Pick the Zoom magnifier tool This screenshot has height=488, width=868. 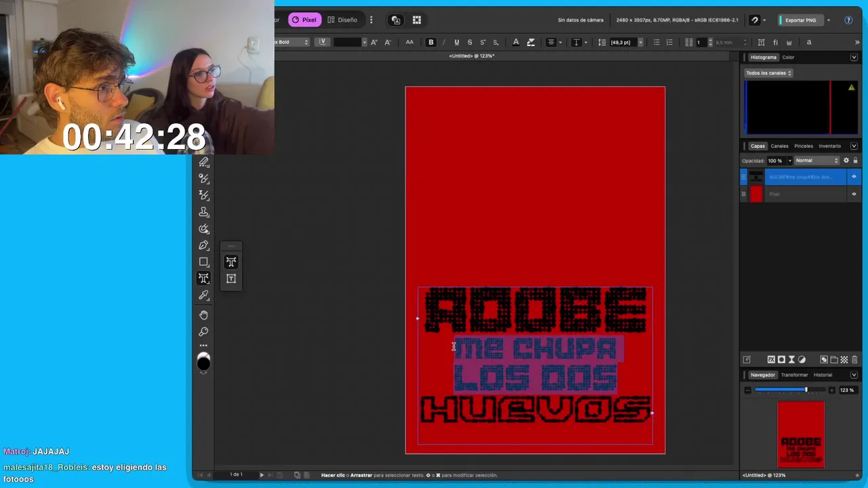[203, 332]
